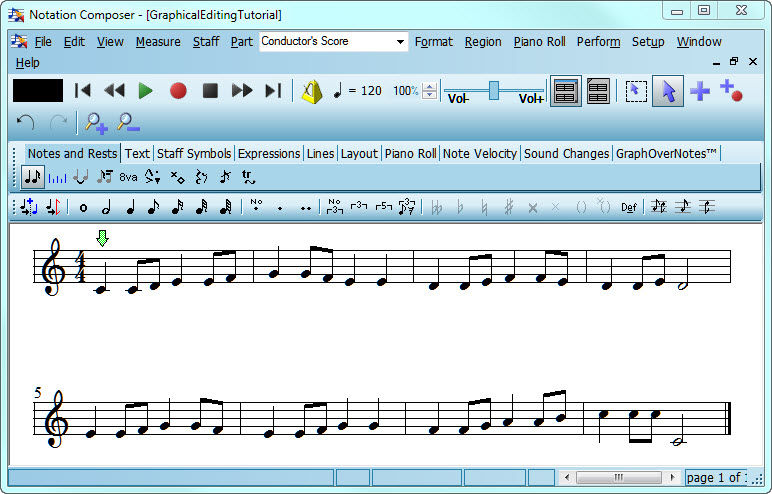Click the green Play button
The image size is (772, 494).
click(x=146, y=91)
